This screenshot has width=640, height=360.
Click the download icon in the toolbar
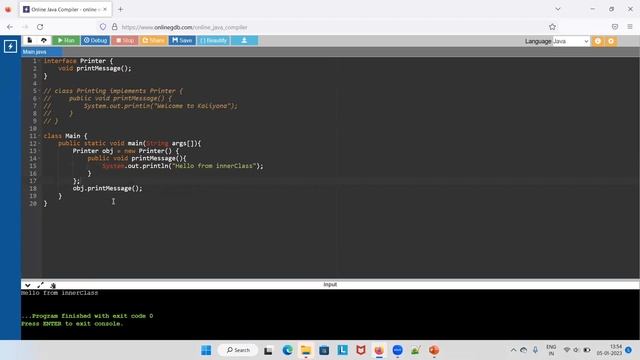pyautogui.click(x=244, y=40)
